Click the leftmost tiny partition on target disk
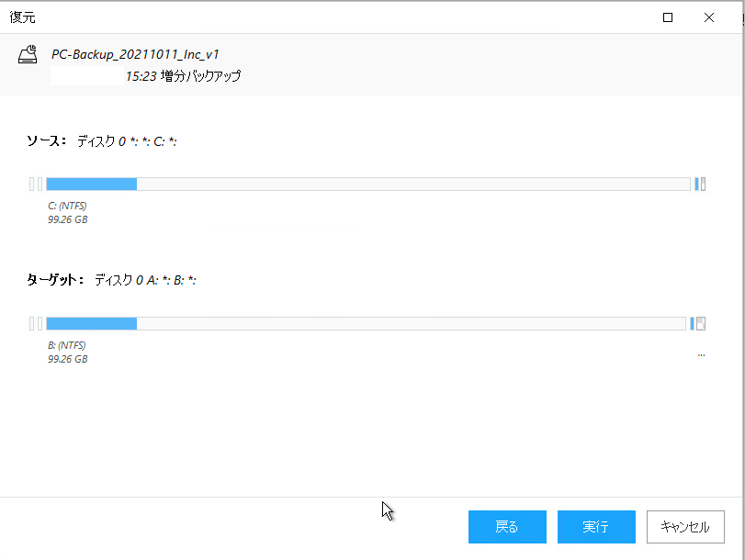 point(31,324)
